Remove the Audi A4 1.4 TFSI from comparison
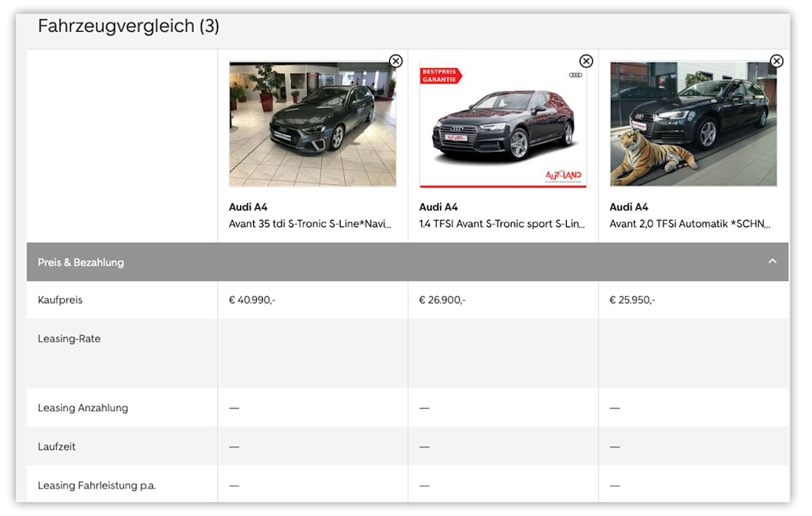The width and height of the screenshot is (812, 516). tap(586, 61)
